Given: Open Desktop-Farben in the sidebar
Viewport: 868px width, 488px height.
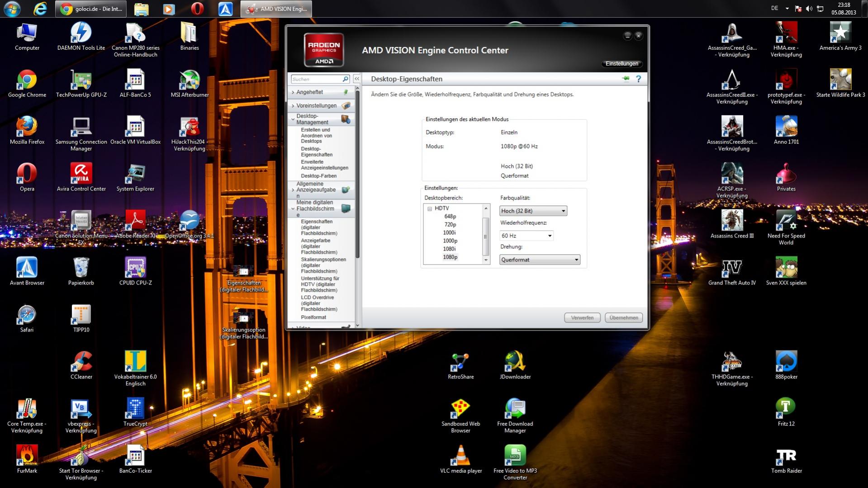Looking at the screenshot, I should pos(318,176).
